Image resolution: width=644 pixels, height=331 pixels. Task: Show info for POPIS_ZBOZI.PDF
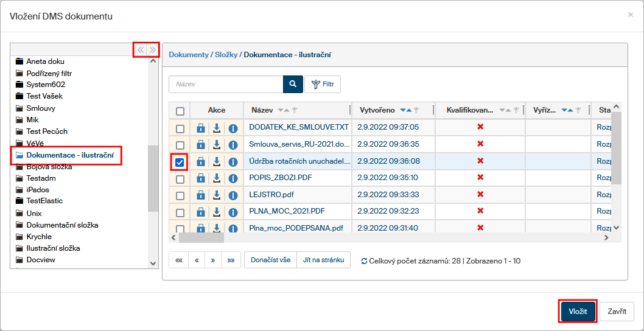click(x=233, y=178)
